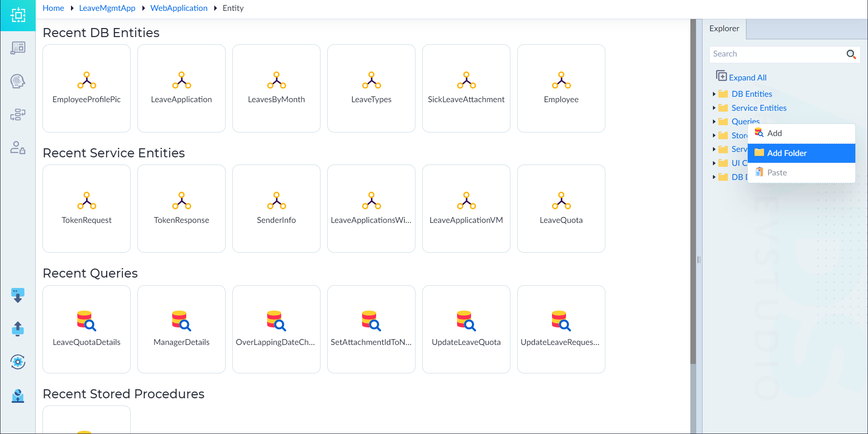Go to Home breadcrumb link
Viewport: 868px width, 434px height.
53,8
